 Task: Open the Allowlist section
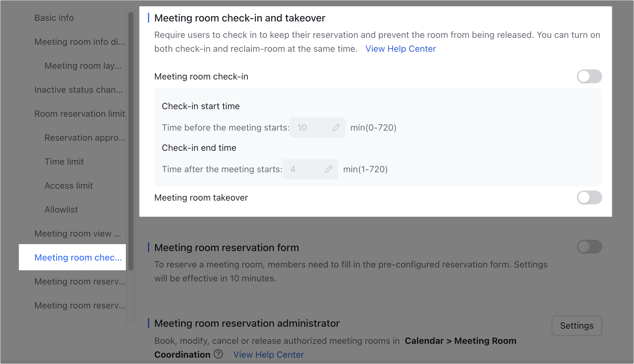click(x=61, y=209)
